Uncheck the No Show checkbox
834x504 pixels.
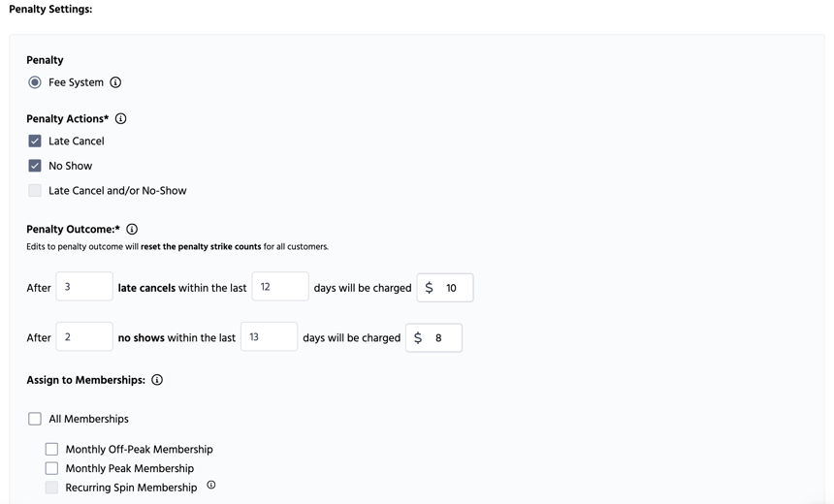(x=35, y=166)
